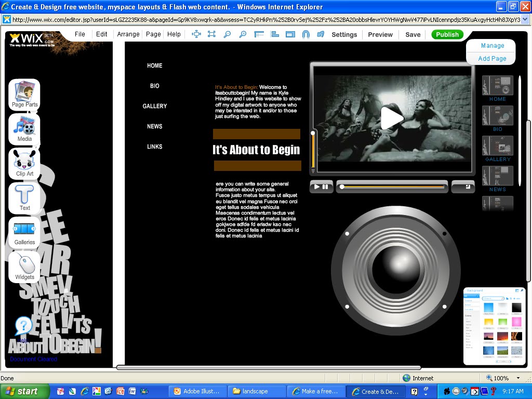This screenshot has width=532, height=399.
Task: Select the GALLERY navigation link
Action: click(155, 106)
